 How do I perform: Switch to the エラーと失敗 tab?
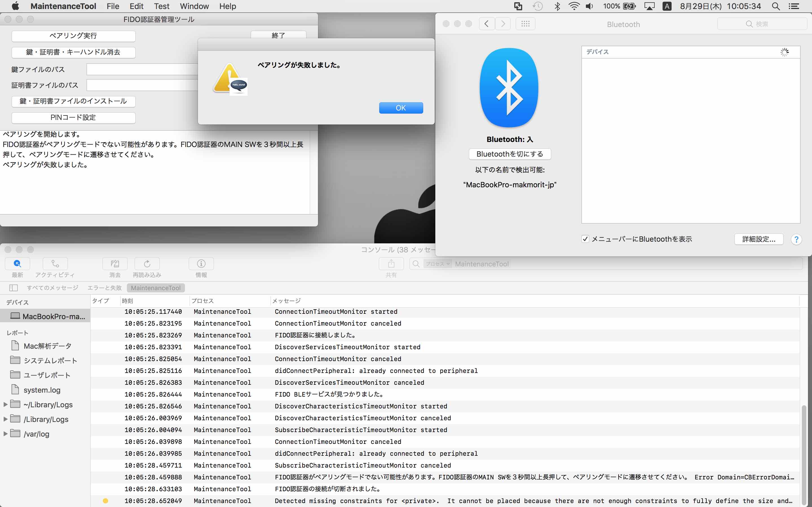point(104,287)
